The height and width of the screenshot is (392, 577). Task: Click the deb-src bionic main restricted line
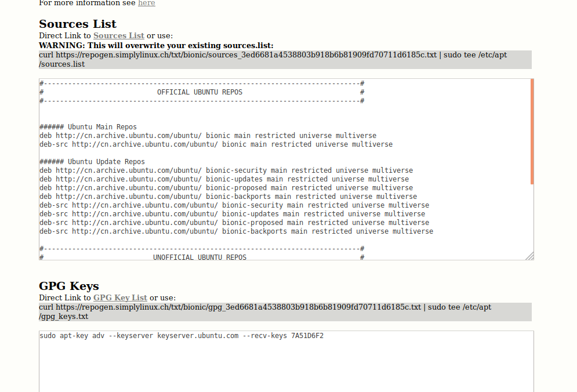point(216,144)
